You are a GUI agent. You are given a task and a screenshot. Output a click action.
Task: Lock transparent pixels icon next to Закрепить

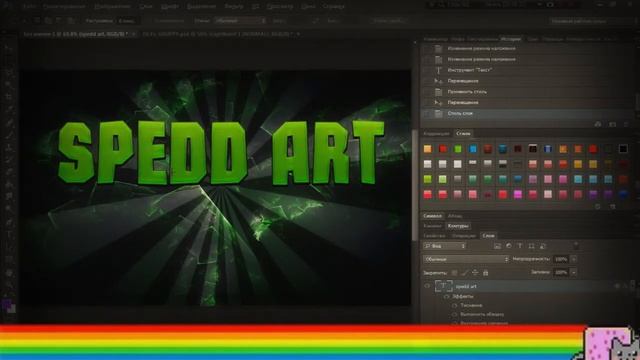454,272
